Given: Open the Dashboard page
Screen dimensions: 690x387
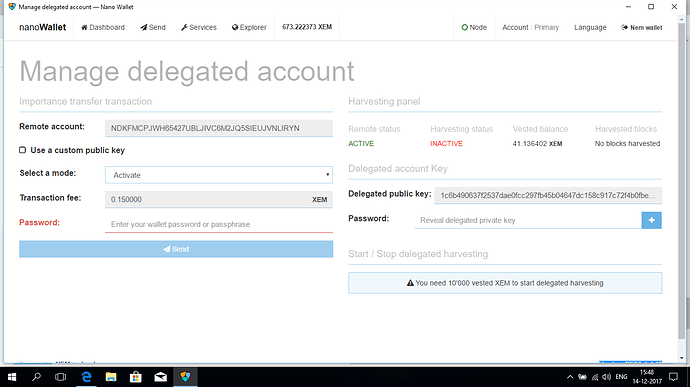Looking at the screenshot, I should (x=103, y=27).
